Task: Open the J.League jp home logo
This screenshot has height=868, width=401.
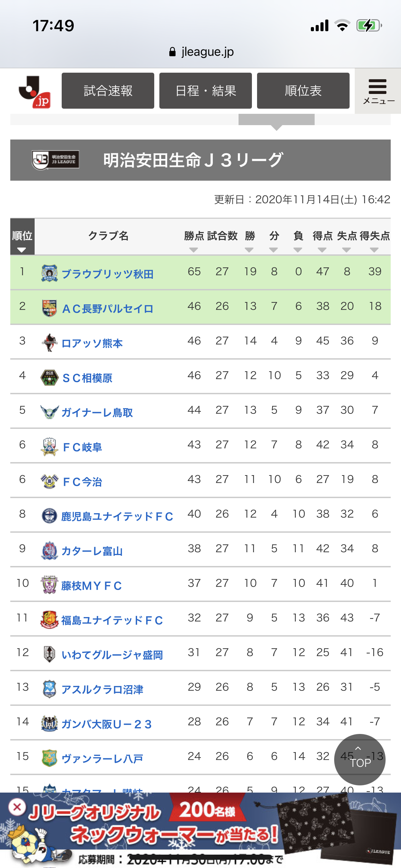Action: [34, 92]
